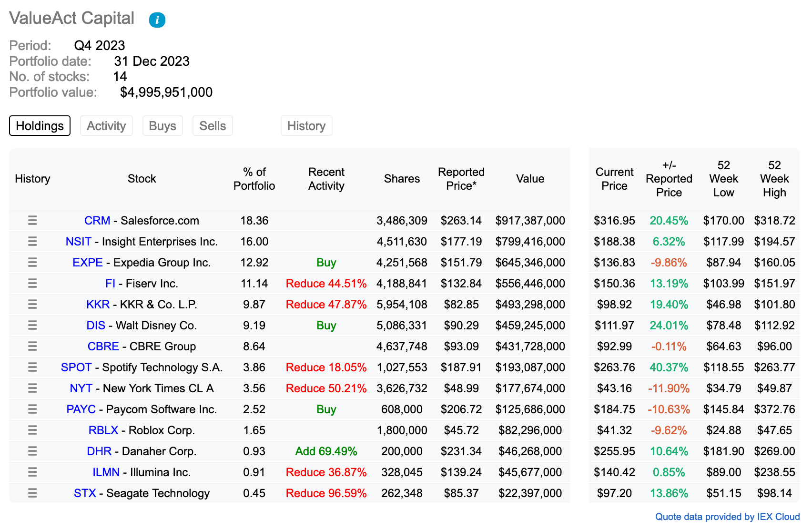
Task: Click the '% of Portfolio' column header
Action: pyautogui.click(x=254, y=179)
